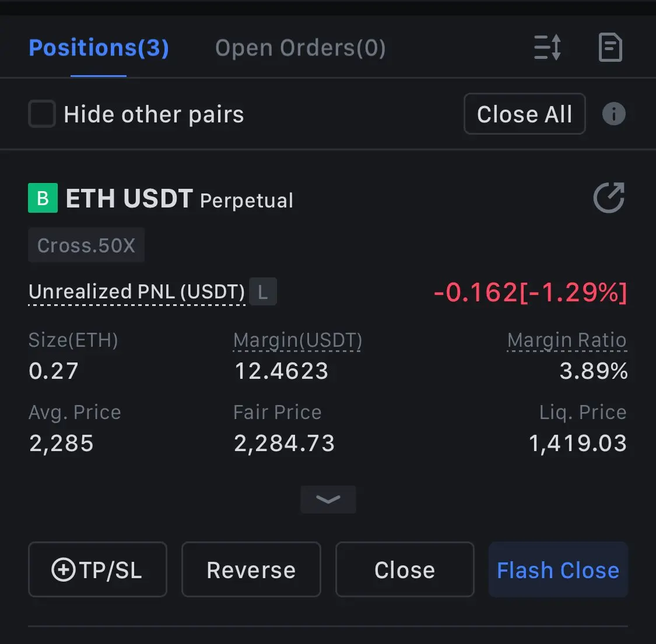Screen dimensions: 656x644
Task: Click the Flash Close button
Action: [558, 569]
